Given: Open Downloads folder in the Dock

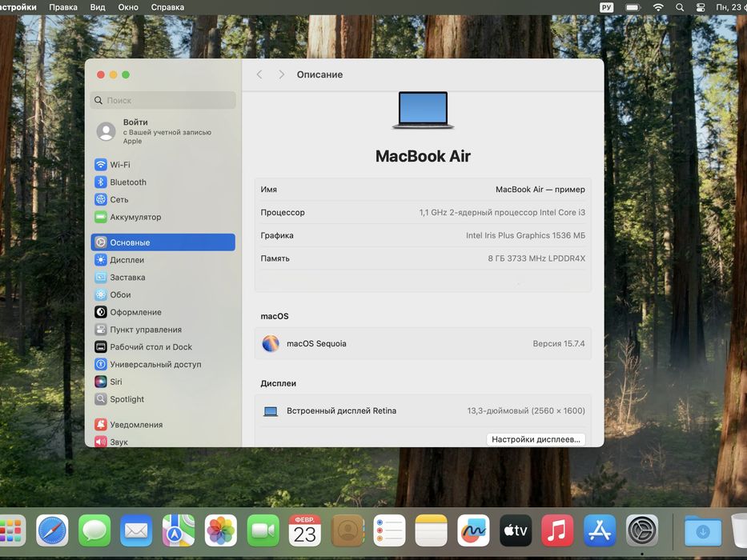Looking at the screenshot, I should (703, 530).
